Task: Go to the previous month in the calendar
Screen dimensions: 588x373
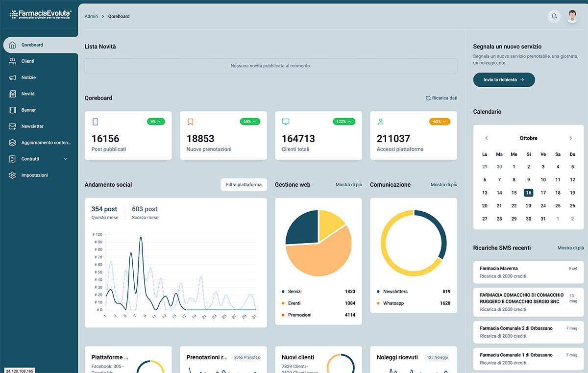Action: (486, 138)
